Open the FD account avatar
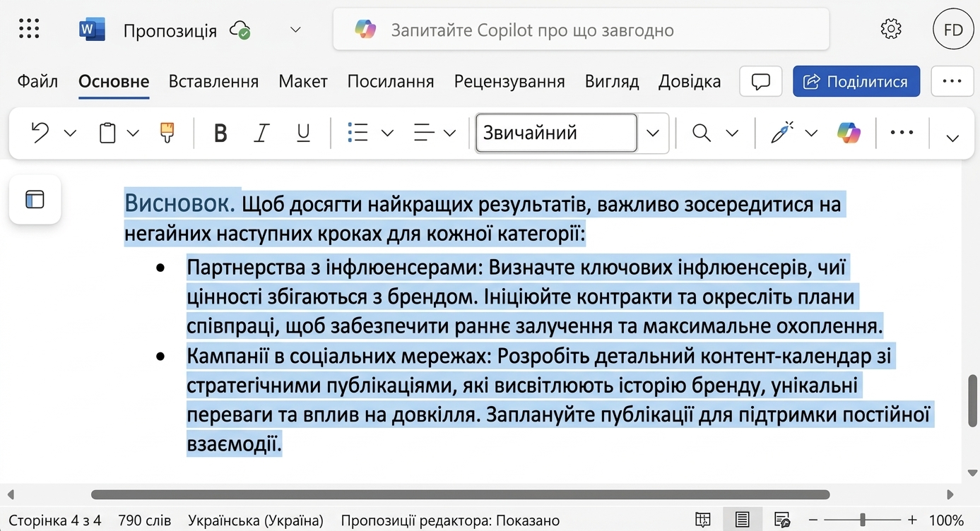Image resolution: width=980 pixels, height=531 pixels. pos(953,30)
